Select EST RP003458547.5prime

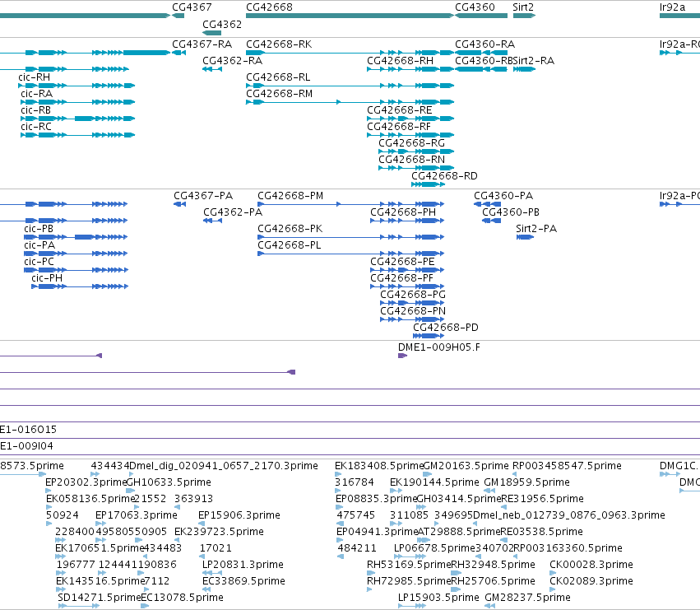[x=567, y=467]
